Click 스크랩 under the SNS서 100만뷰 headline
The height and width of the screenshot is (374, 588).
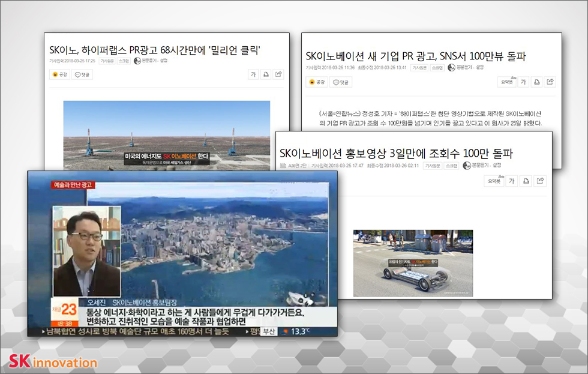(437, 67)
